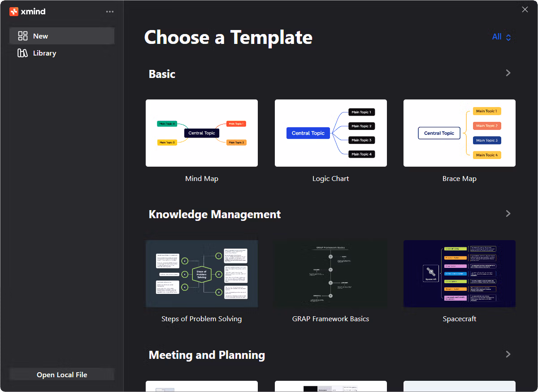538x392 pixels.
Task: Expand Meeting and Planning section chevron
Action: pyautogui.click(x=508, y=354)
